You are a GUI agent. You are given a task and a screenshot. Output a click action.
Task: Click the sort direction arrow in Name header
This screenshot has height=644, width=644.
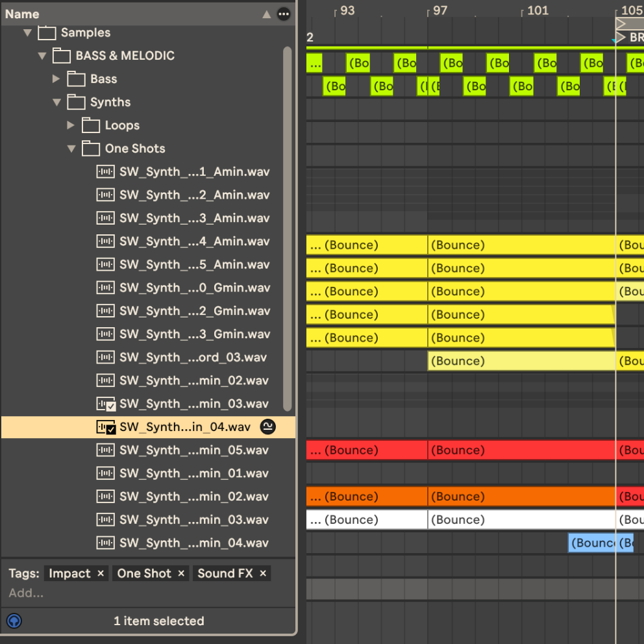266,14
